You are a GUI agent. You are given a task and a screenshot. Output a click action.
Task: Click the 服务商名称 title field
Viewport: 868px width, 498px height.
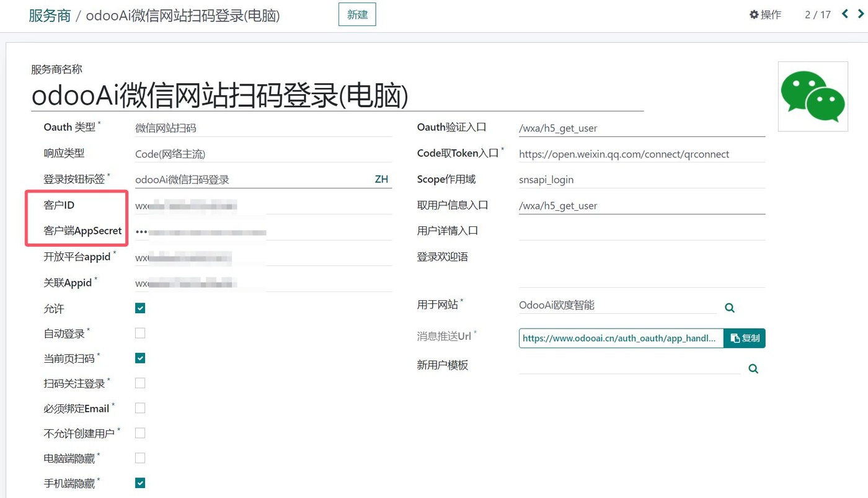(x=337, y=96)
